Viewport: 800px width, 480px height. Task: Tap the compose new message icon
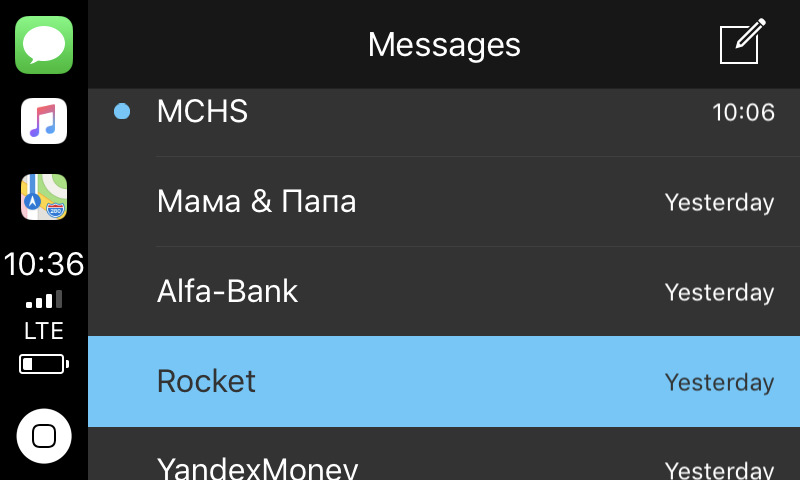[x=742, y=41]
